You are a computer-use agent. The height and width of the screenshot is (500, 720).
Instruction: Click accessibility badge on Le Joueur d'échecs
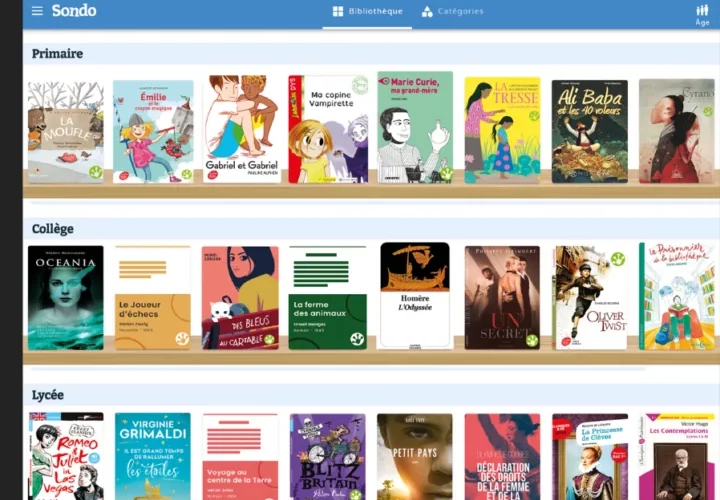click(x=182, y=339)
